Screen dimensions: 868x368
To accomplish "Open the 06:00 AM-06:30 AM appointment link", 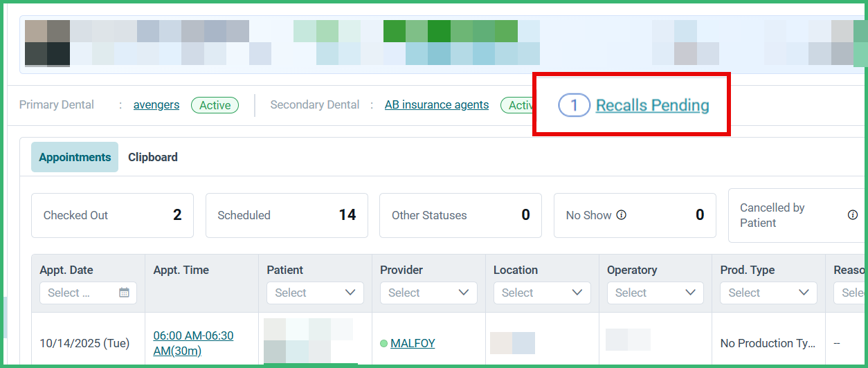I will (193, 343).
